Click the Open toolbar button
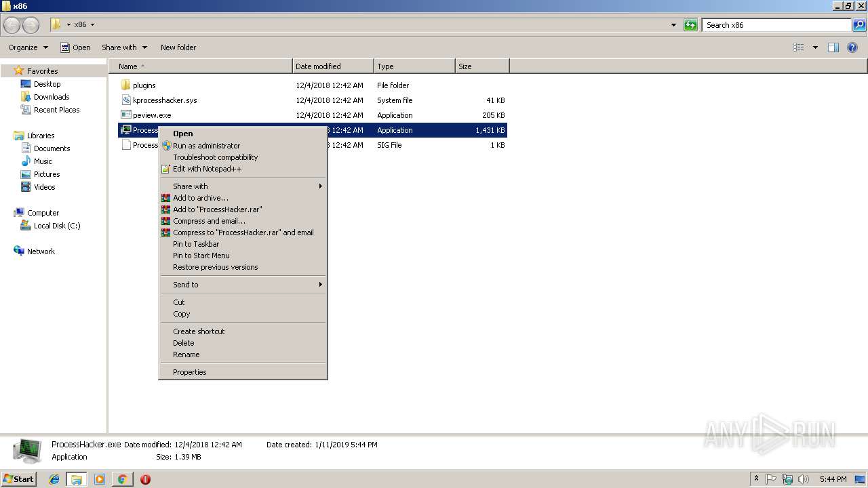Screen dimensions: 868x488 [75, 47]
